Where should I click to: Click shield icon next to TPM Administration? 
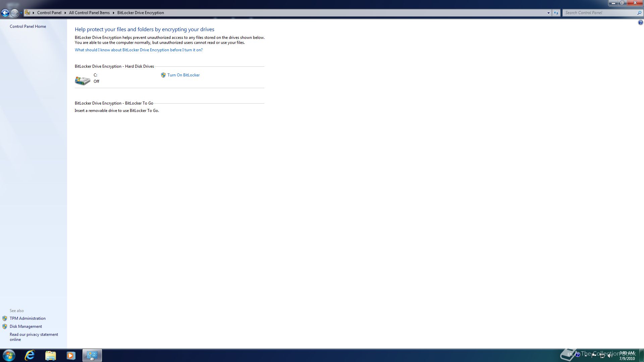5,318
